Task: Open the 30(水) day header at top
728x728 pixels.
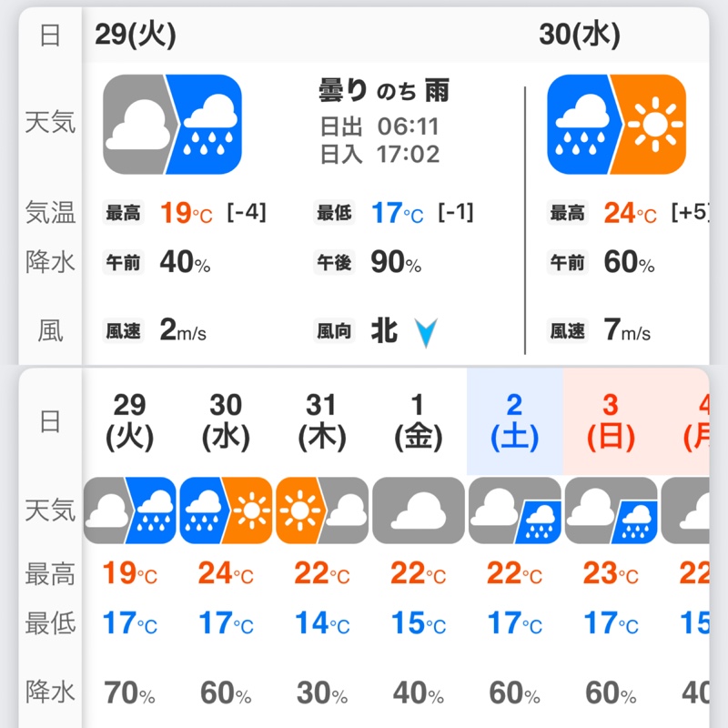Action: coord(580,35)
